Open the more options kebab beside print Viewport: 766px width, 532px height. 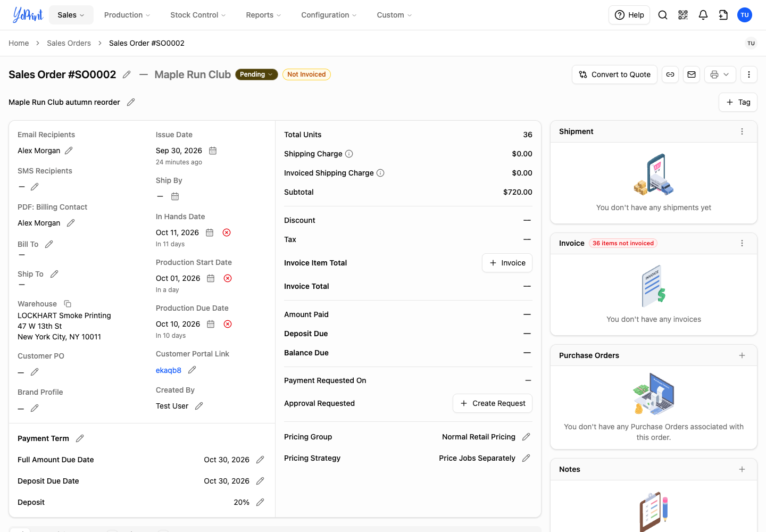[x=749, y=74]
